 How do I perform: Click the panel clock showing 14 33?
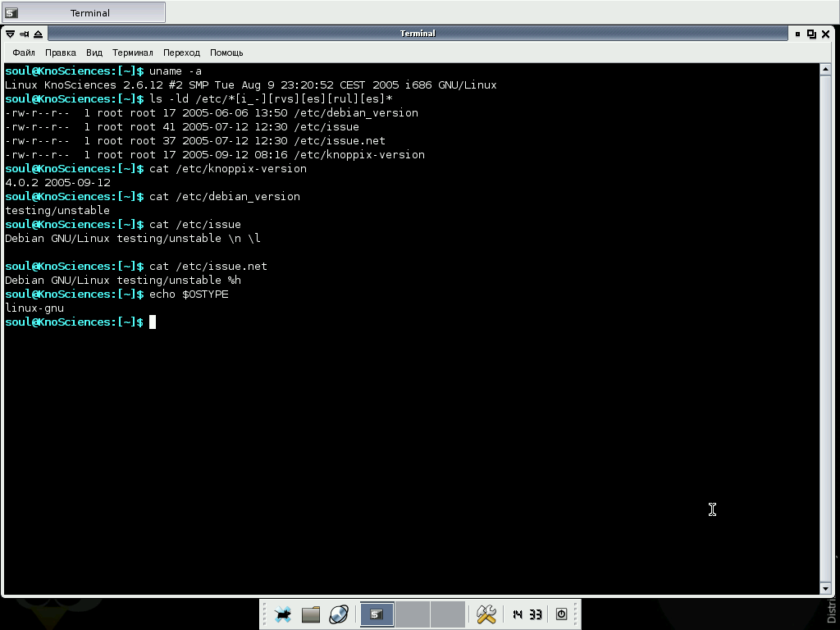click(x=527, y=614)
